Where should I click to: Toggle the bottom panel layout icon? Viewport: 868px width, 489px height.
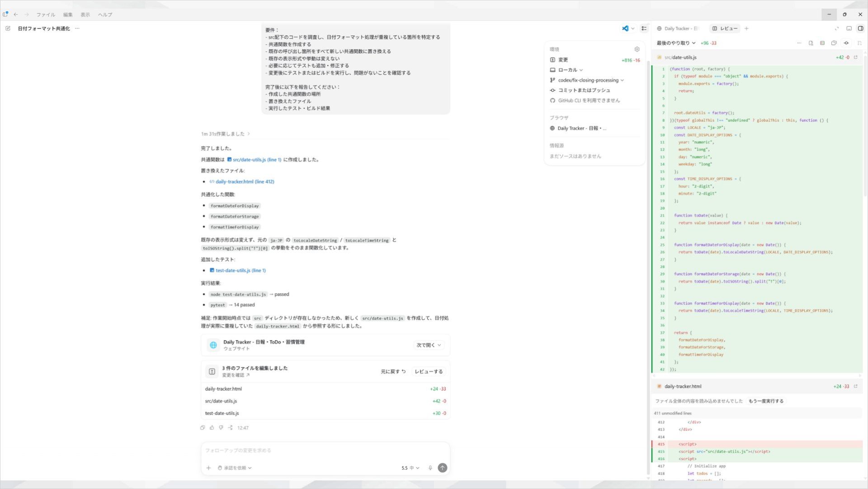tap(849, 28)
